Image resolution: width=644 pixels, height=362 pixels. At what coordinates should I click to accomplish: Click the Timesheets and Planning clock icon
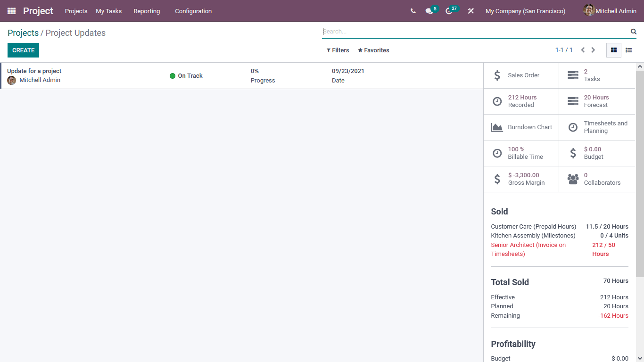pyautogui.click(x=573, y=127)
